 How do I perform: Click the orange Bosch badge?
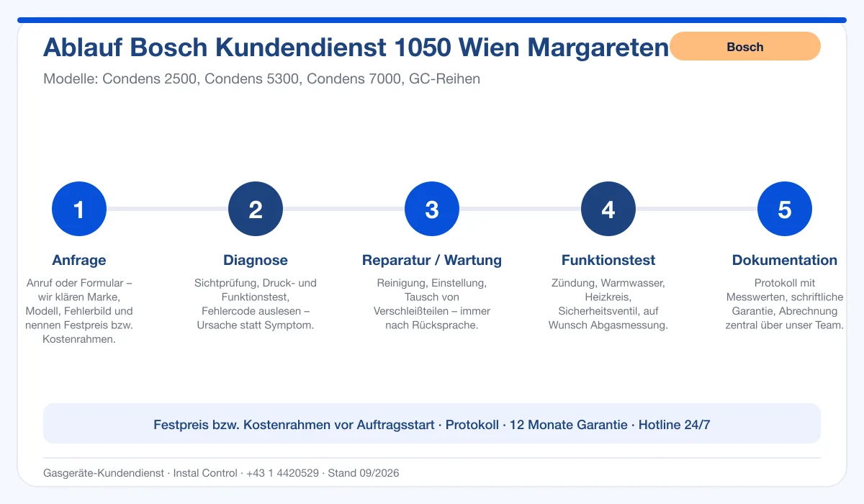coord(745,46)
